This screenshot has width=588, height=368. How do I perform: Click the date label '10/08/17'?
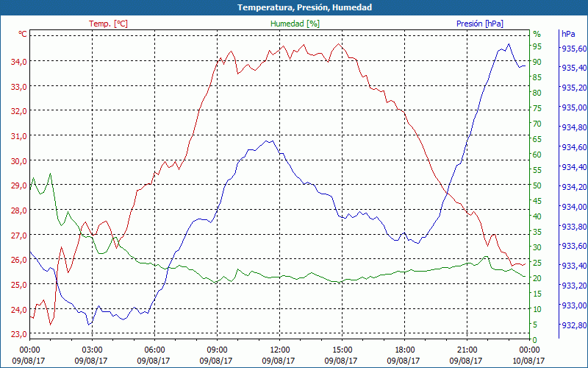point(528,361)
